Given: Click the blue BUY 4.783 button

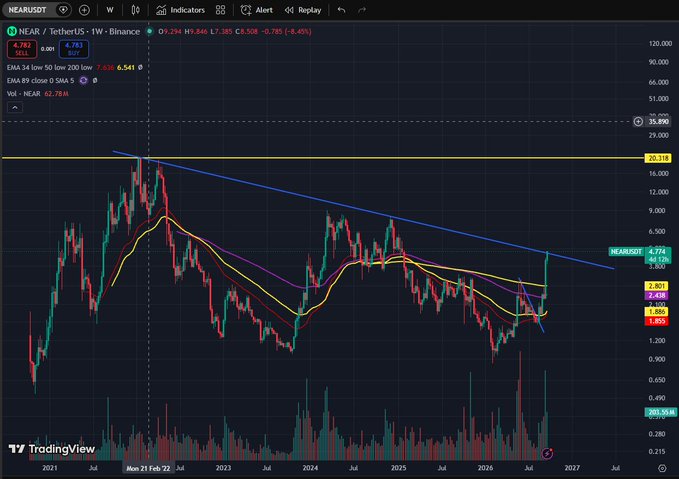Looking at the screenshot, I should (x=74, y=49).
